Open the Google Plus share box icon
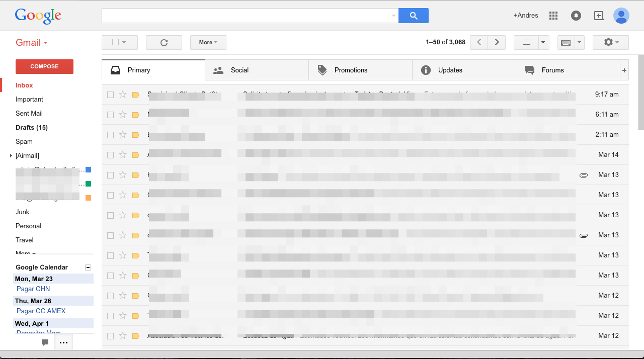The width and height of the screenshot is (644, 359). (x=599, y=16)
